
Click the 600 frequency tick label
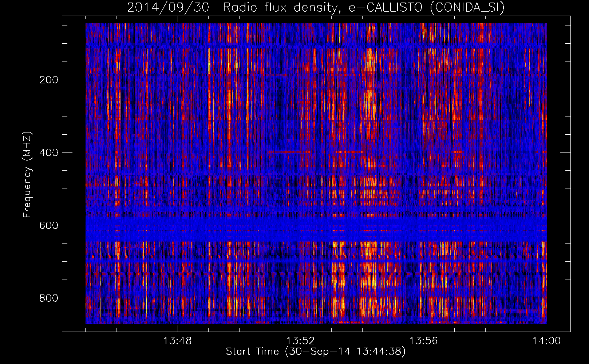(49, 225)
